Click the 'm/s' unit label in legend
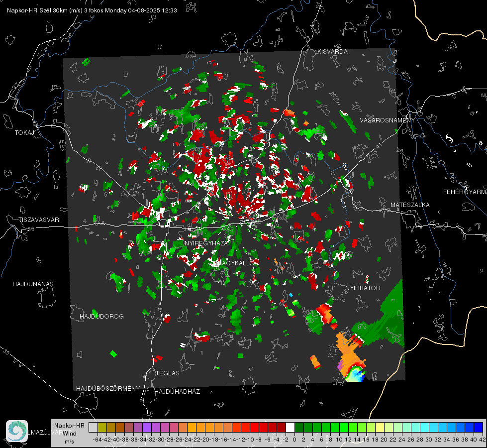The width and height of the screenshot is (487, 448). (69, 442)
